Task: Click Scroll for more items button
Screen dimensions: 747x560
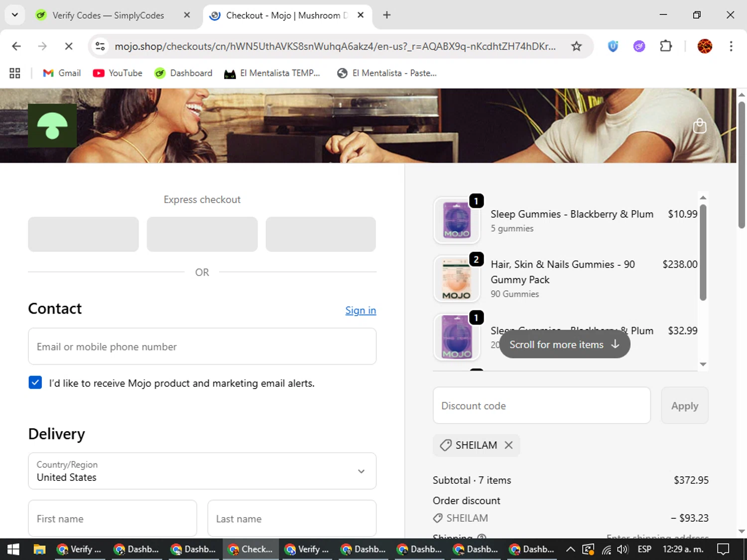Action: pos(565,344)
